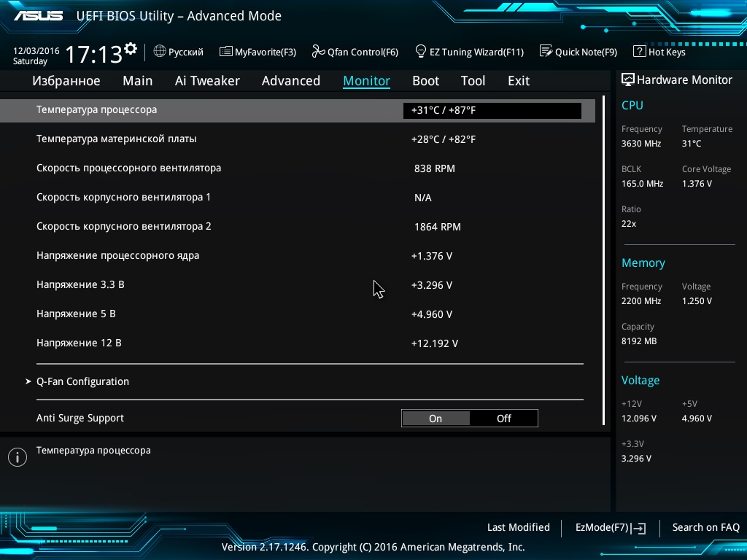The height and width of the screenshot is (560, 747).
Task: Click the 2200 MHz memory frequency value
Action: click(640, 301)
